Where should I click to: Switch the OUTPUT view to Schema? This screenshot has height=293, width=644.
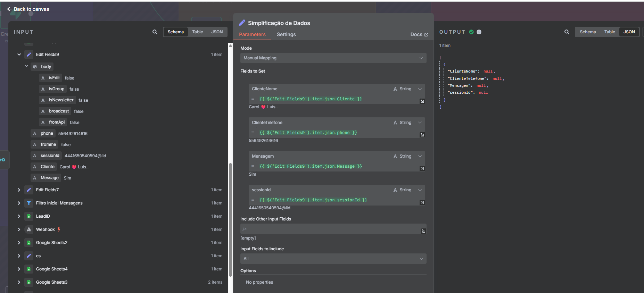pos(587,32)
